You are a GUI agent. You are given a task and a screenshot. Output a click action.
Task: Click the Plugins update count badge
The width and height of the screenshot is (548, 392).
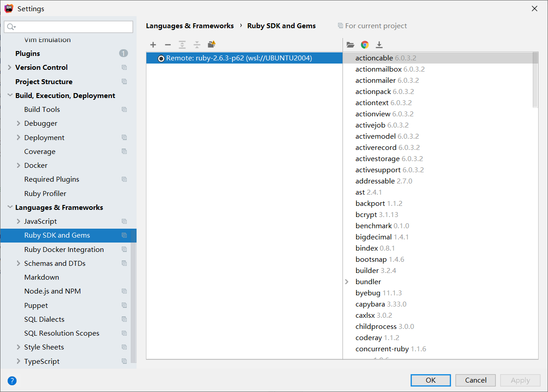[124, 54]
